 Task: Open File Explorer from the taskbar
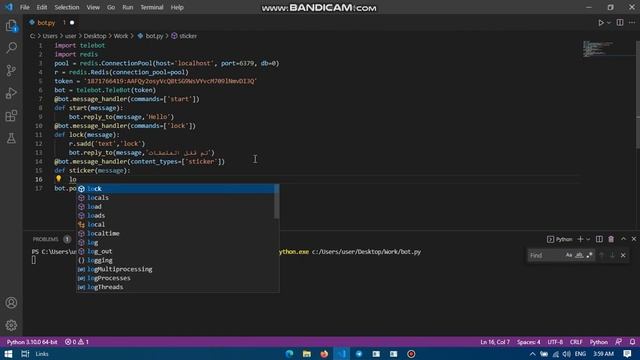pyautogui.click(x=307, y=354)
